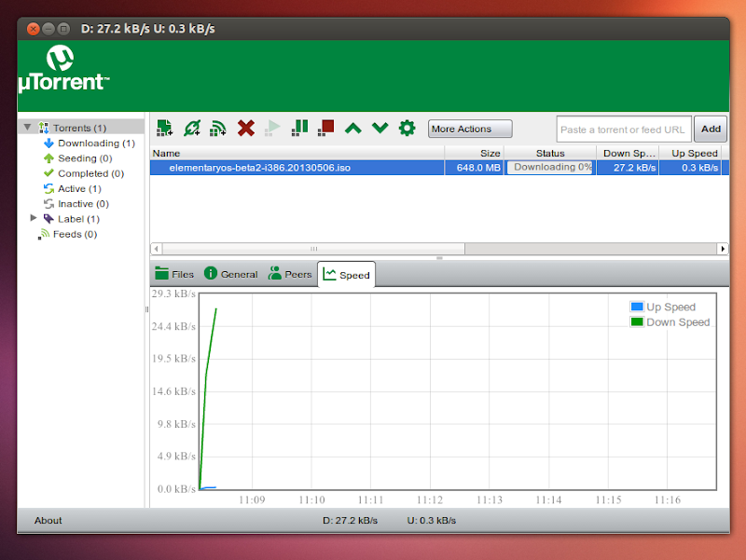
Task: Sort by Size column header
Action: (475, 153)
